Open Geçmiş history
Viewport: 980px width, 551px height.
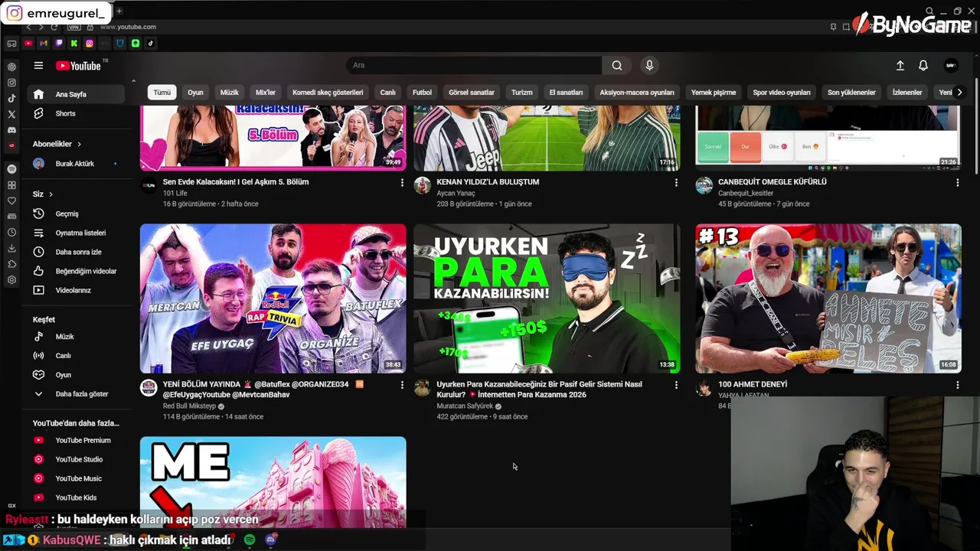(x=75, y=214)
